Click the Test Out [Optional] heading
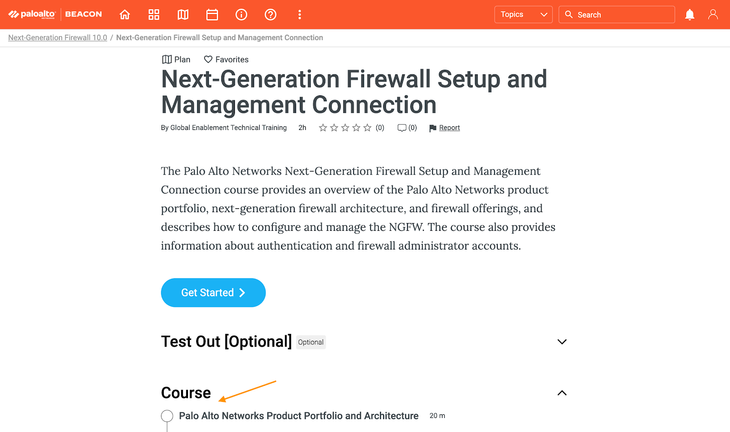 click(x=226, y=342)
